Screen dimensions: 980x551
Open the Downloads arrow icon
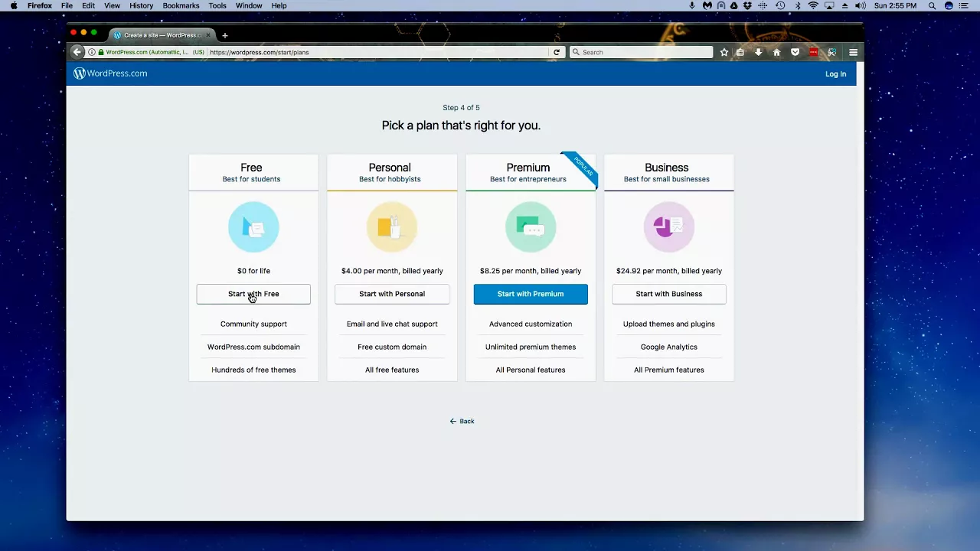click(758, 52)
